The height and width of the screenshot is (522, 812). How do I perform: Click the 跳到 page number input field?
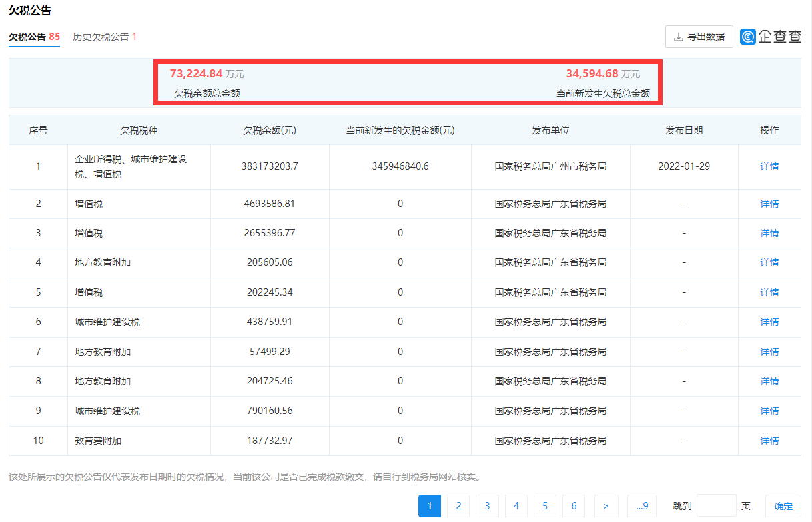716,506
